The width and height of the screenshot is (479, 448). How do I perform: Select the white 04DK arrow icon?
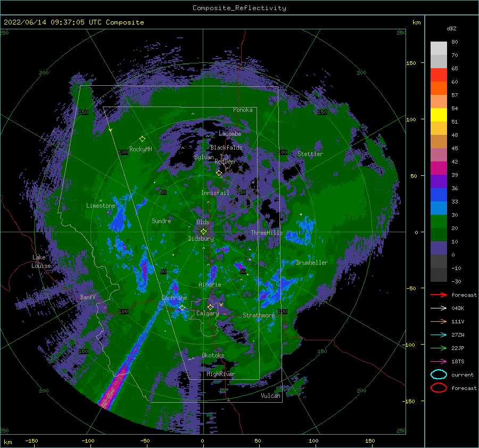point(439,308)
